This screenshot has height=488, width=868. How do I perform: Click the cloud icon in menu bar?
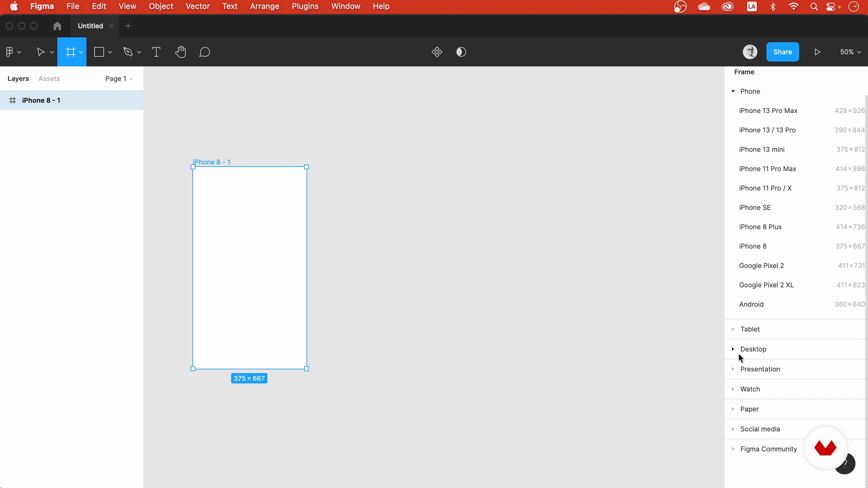[704, 6]
